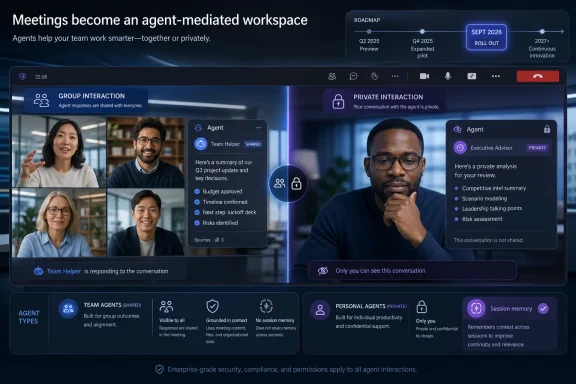Click the Team Helper link in status bar
Image resolution: width=576 pixels, height=384 pixels.
pyautogui.click(x=64, y=271)
